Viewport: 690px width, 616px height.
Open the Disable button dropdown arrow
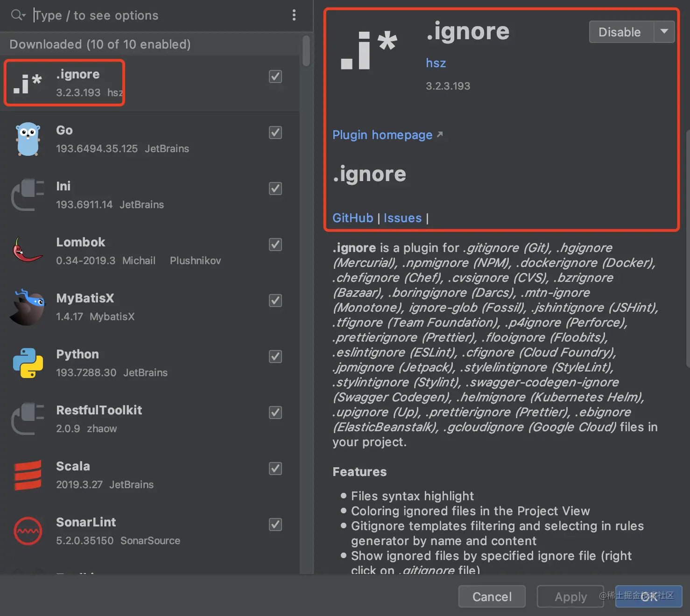coord(664,32)
